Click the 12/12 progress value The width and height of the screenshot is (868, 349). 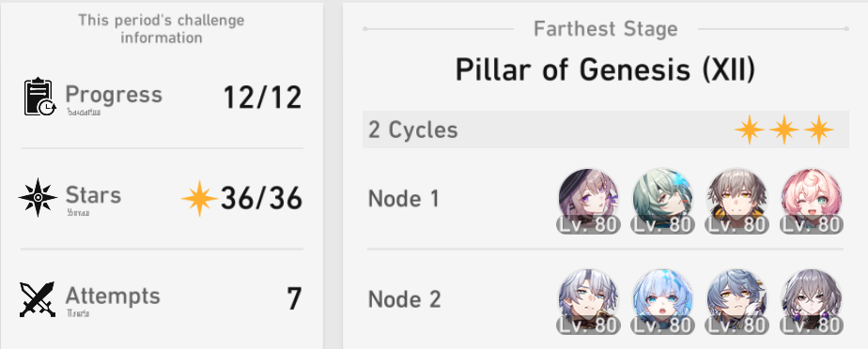click(262, 99)
